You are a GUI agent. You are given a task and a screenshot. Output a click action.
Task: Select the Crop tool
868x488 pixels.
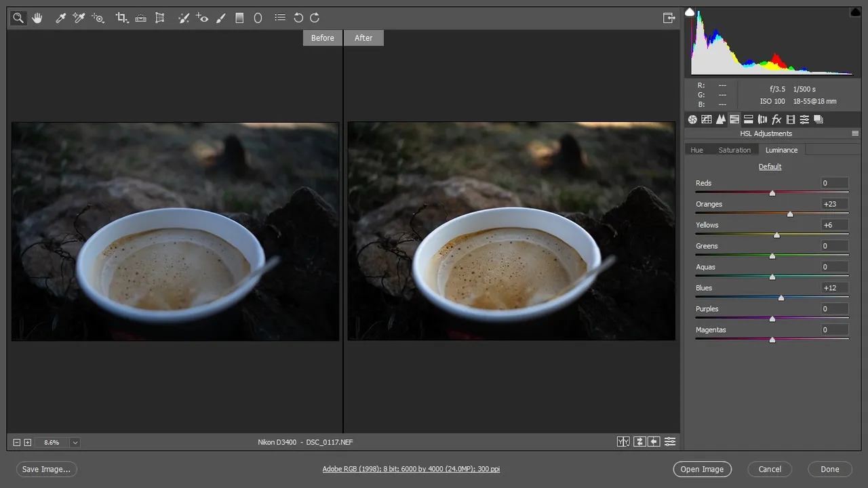[121, 18]
